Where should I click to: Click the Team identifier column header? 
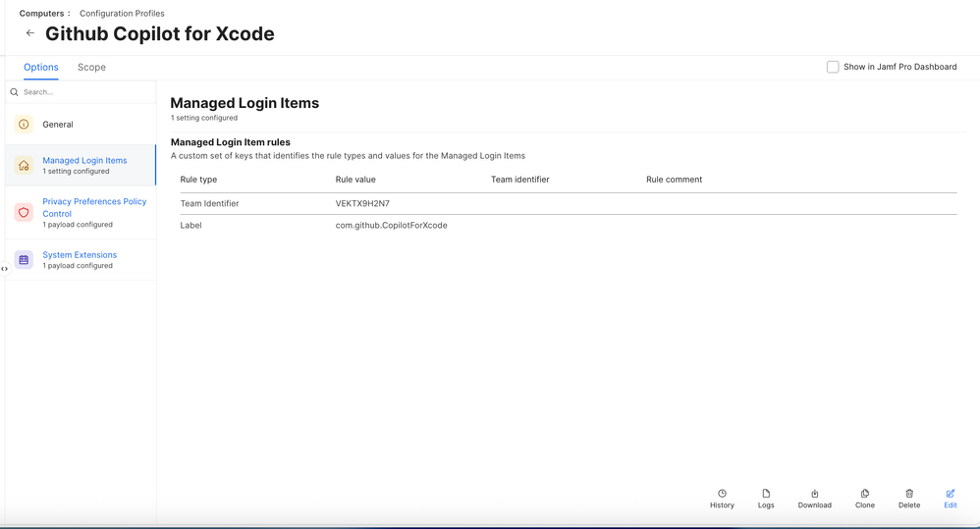pos(520,180)
